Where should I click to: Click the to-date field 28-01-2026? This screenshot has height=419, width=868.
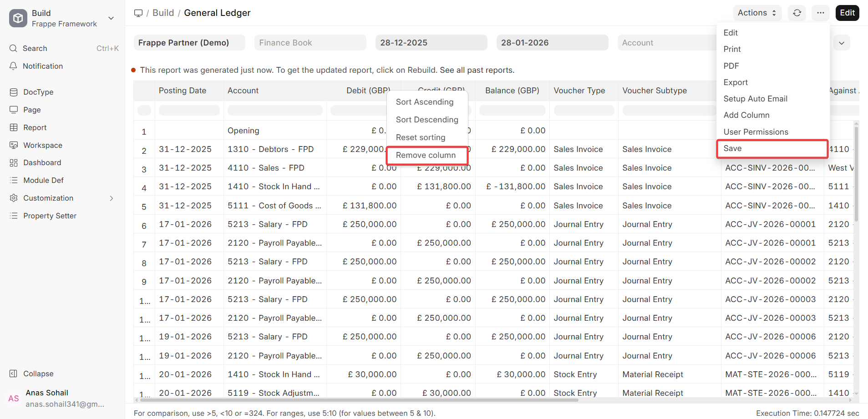click(x=553, y=43)
